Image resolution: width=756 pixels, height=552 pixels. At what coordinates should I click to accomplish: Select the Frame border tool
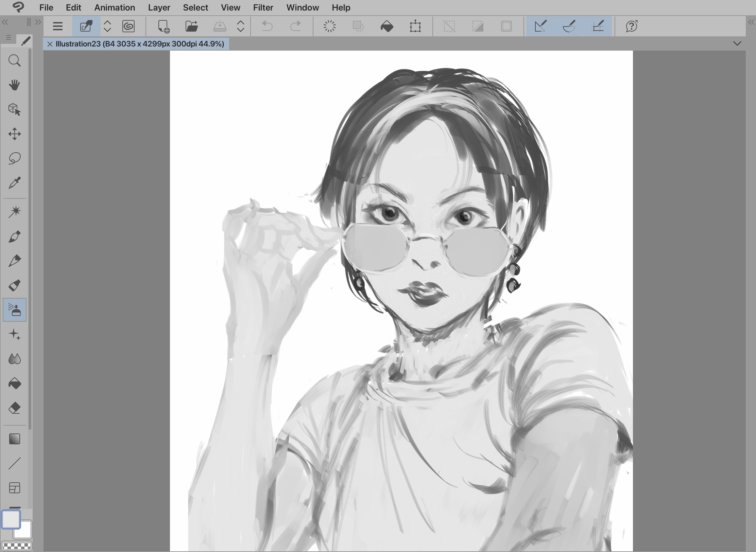point(14,488)
